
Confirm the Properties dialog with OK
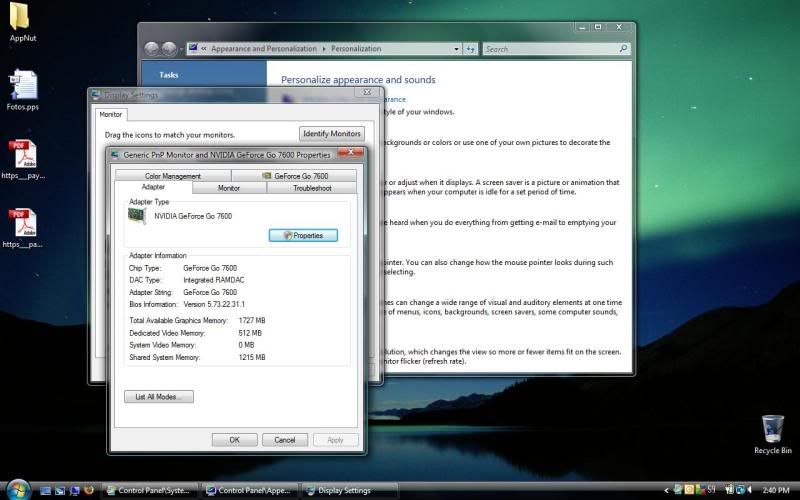(234, 440)
